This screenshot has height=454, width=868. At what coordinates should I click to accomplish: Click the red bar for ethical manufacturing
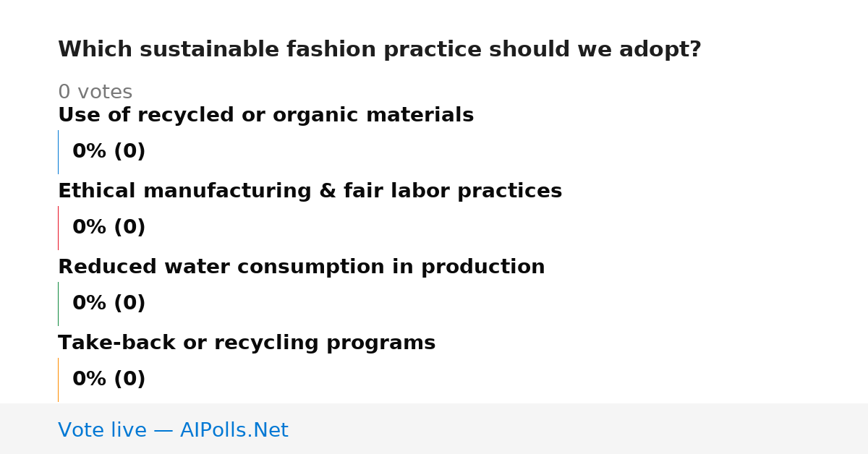coord(58,228)
